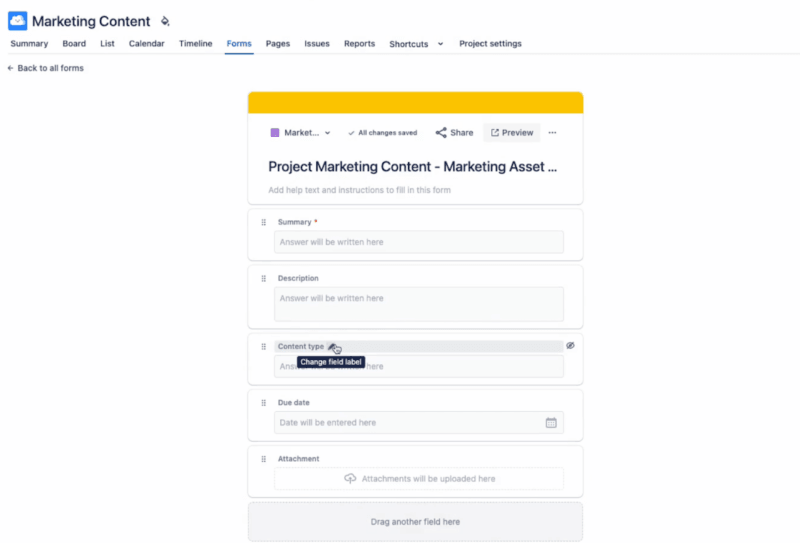Click the Marketing Content project title
This screenshot has width=800, height=543.
(91, 21)
